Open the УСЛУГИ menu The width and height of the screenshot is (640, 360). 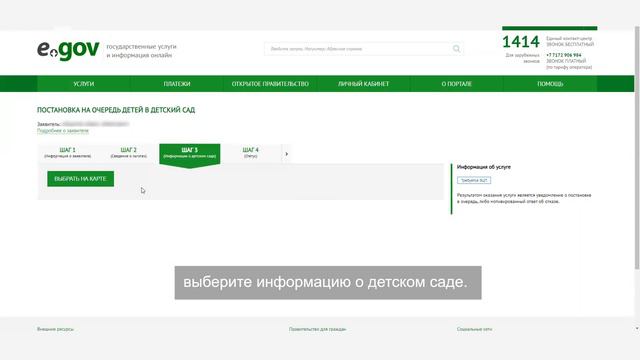coord(84,84)
